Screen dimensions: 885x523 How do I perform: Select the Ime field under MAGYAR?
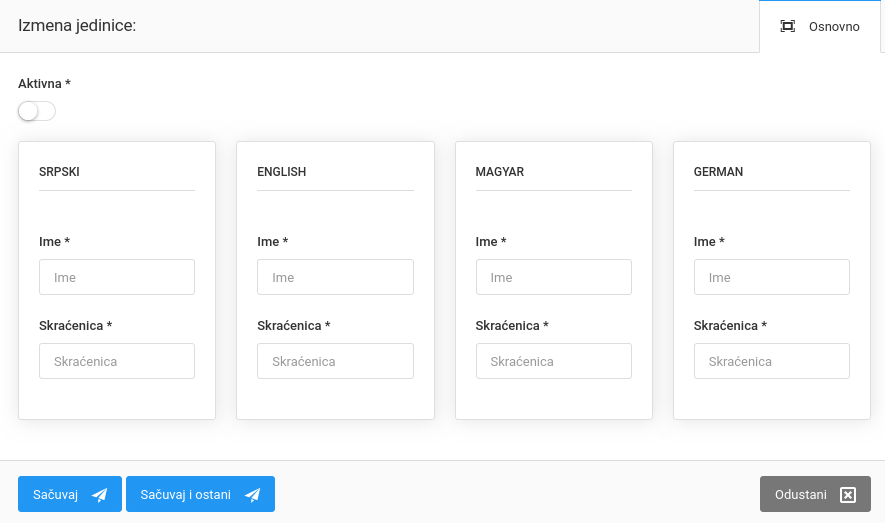tap(553, 277)
